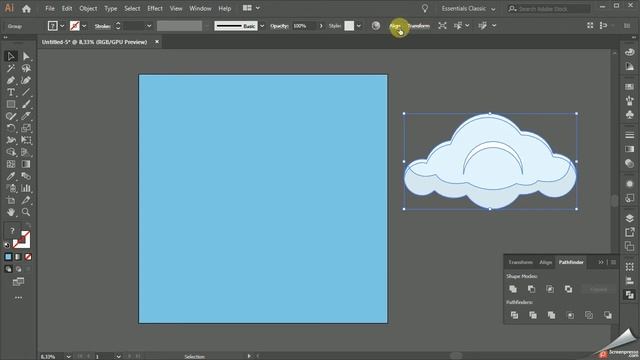Open the Object menu
Screen dimensions: 640x360
[88, 8]
